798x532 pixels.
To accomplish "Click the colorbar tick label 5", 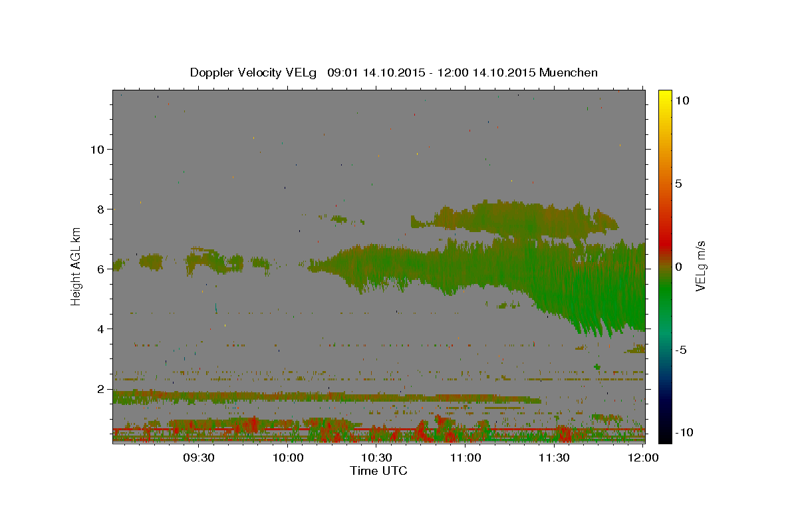I will 679,184.
